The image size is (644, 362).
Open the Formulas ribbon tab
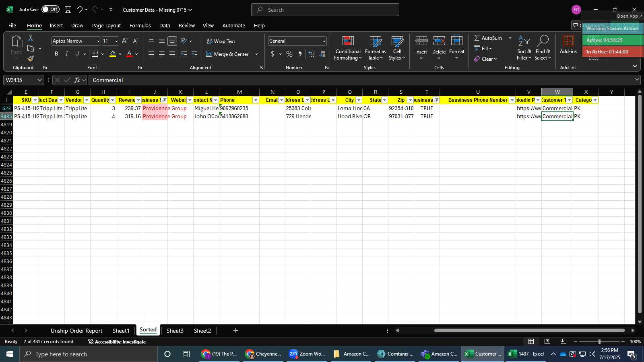pos(140,25)
